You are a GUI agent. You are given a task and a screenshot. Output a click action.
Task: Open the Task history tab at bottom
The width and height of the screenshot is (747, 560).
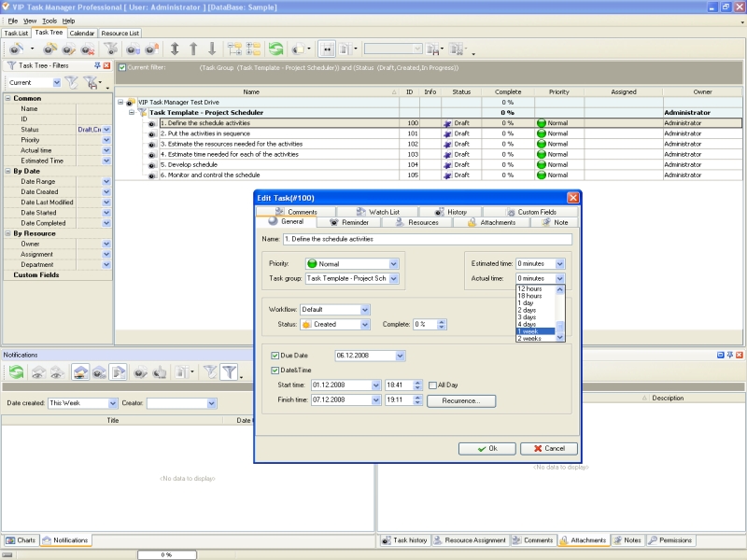[x=405, y=540]
